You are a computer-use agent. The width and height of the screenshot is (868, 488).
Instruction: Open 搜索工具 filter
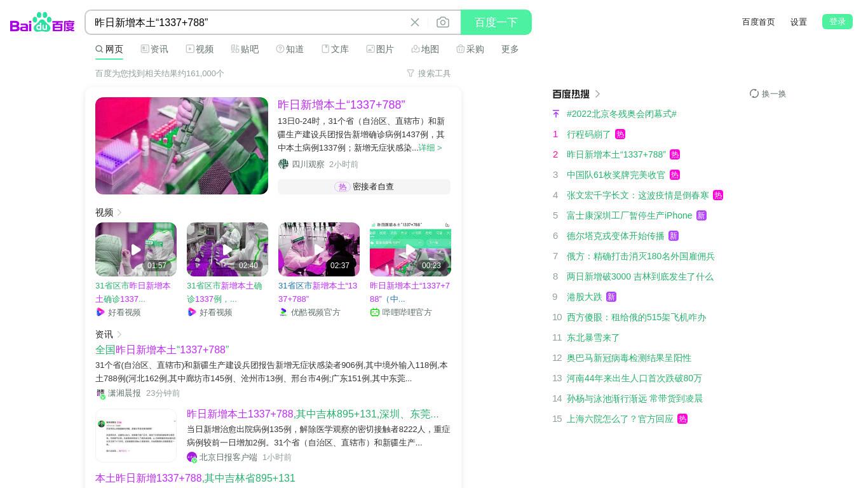pyautogui.click(x=428, y=73)
